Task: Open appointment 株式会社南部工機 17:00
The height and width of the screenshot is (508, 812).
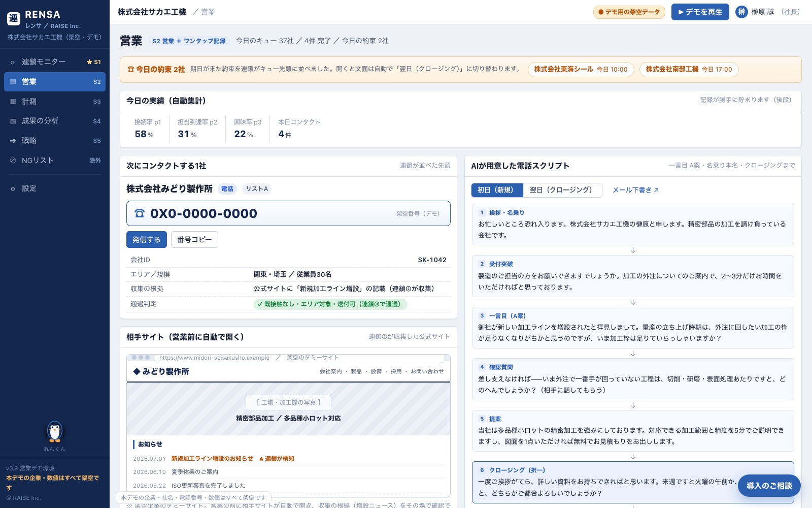Action: (689, 70)
